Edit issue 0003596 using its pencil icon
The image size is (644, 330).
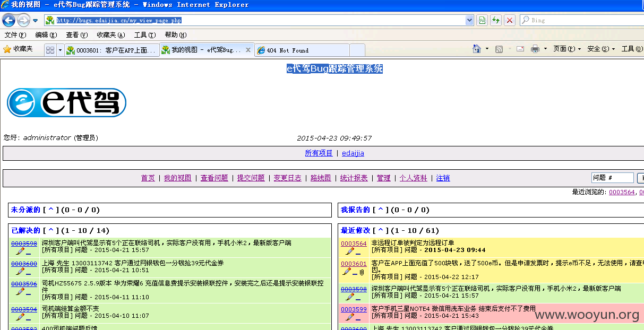[20, 291]
